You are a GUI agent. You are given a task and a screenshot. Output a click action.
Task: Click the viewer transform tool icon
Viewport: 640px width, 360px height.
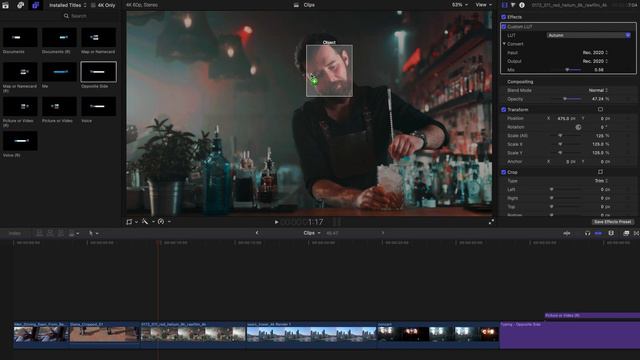pos(129,222)
